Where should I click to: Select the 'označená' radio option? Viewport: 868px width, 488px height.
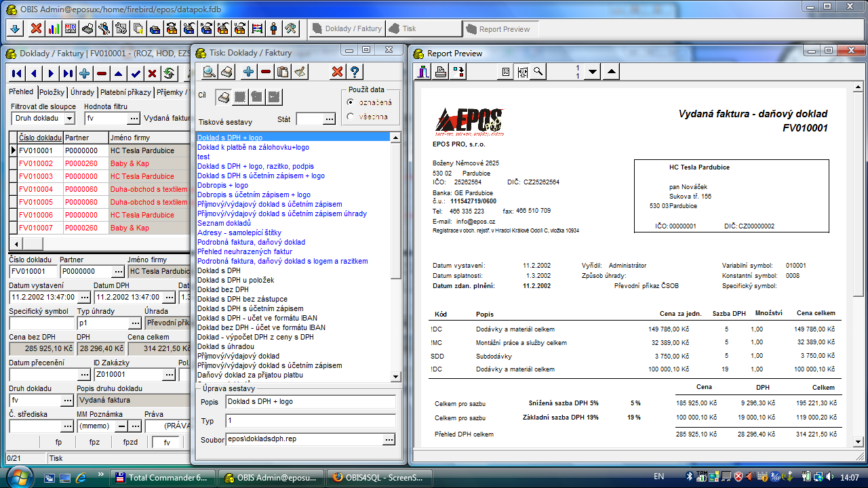tap(351, 102)
